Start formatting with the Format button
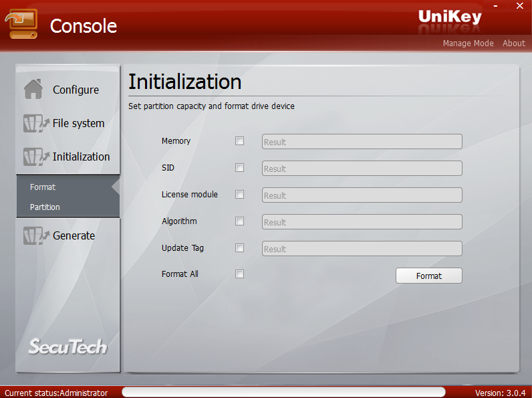 [429, 276]
